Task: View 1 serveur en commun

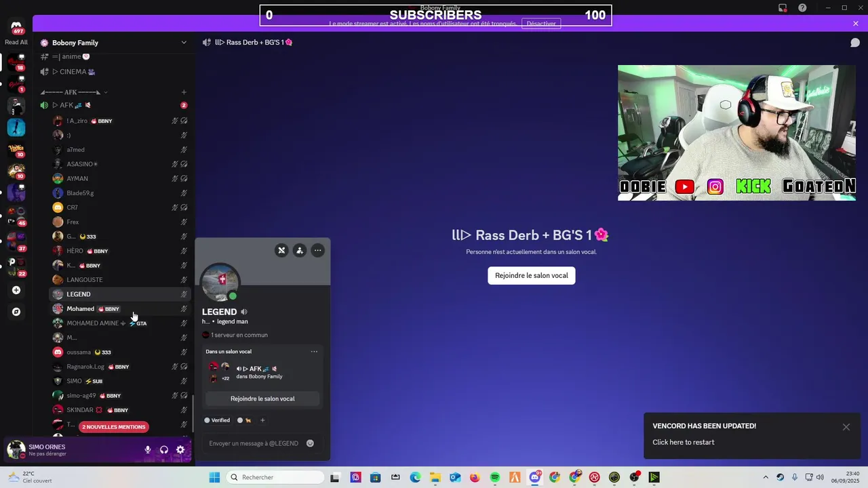Action: pyautogui.click(x=235, y=335)
